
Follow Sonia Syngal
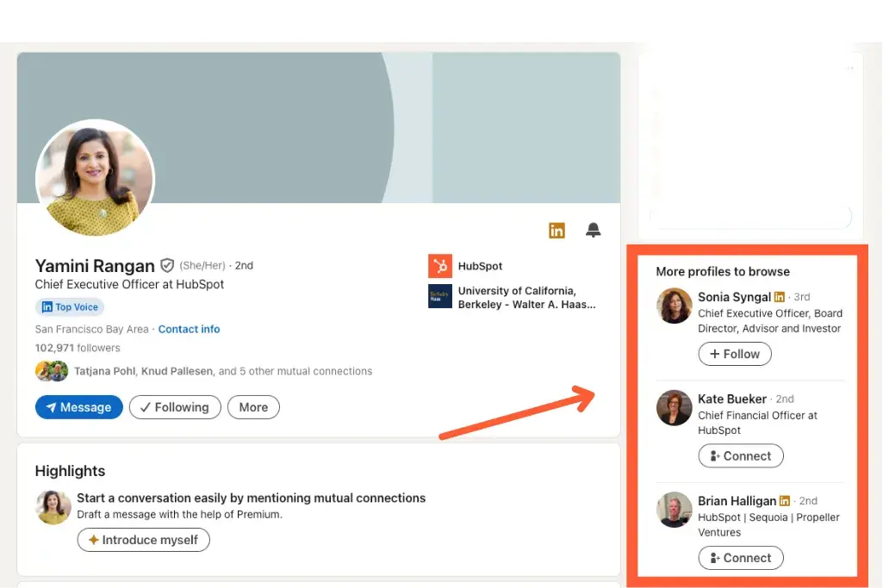point(734,354)
